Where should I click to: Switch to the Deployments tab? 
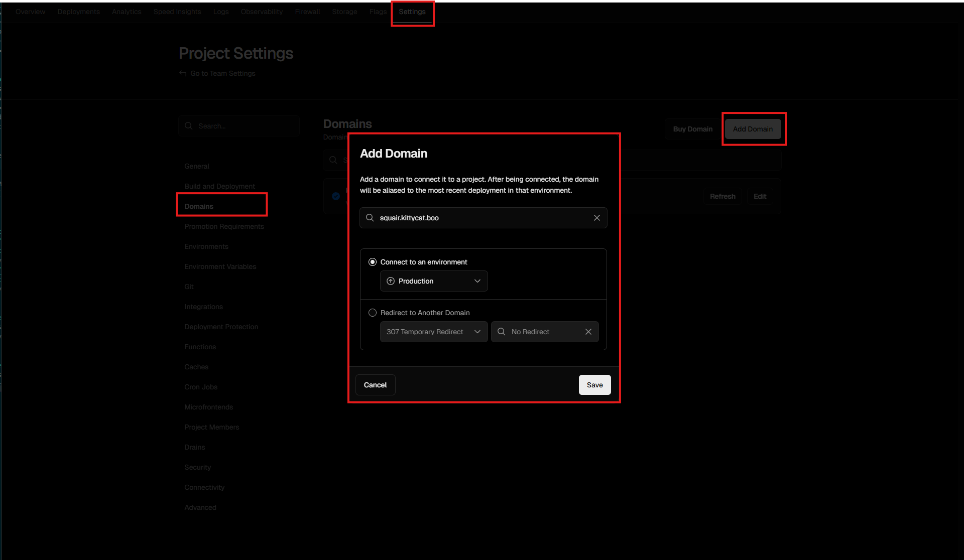(x=78, y=11)
